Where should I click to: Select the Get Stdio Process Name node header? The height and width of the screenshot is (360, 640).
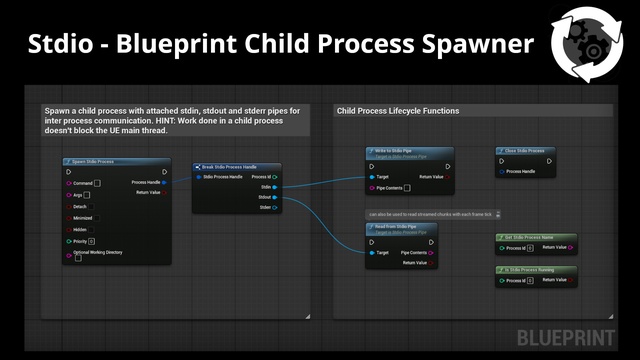point(536,237)
